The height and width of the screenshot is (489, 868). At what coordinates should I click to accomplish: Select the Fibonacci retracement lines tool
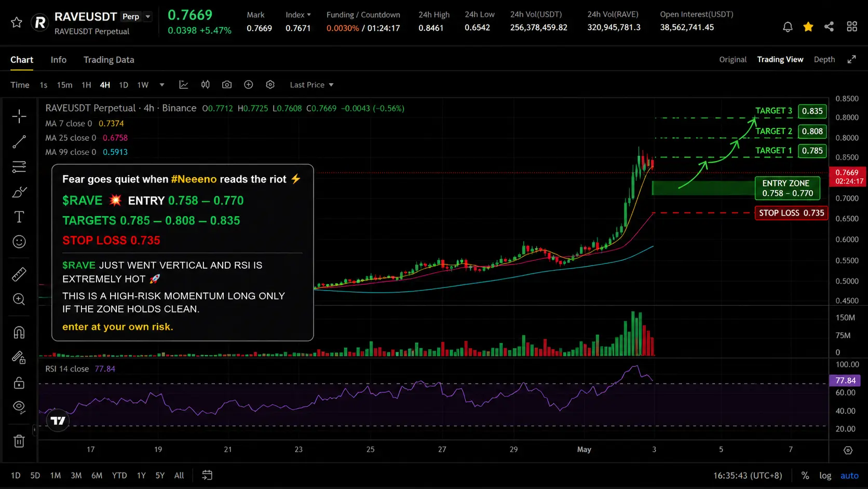point(19,167)
